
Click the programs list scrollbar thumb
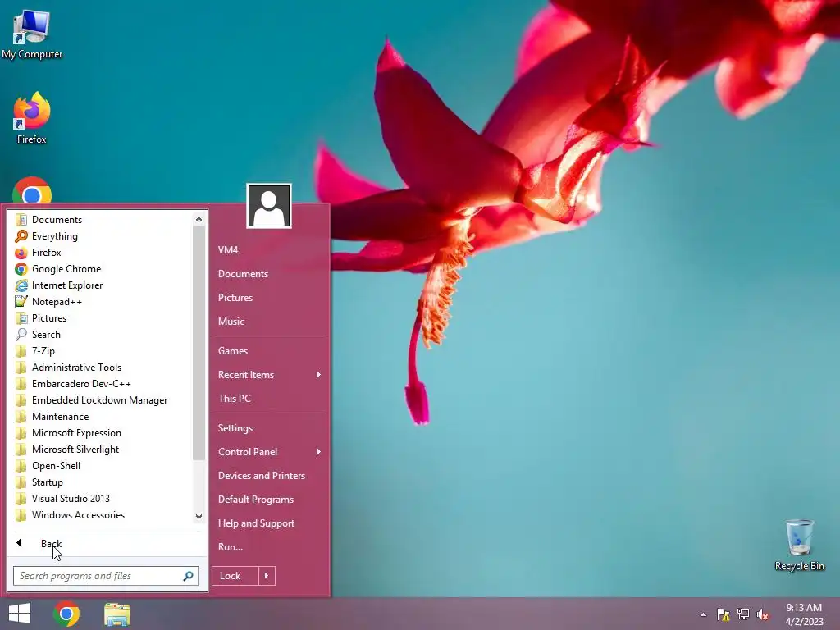(199, 343)
